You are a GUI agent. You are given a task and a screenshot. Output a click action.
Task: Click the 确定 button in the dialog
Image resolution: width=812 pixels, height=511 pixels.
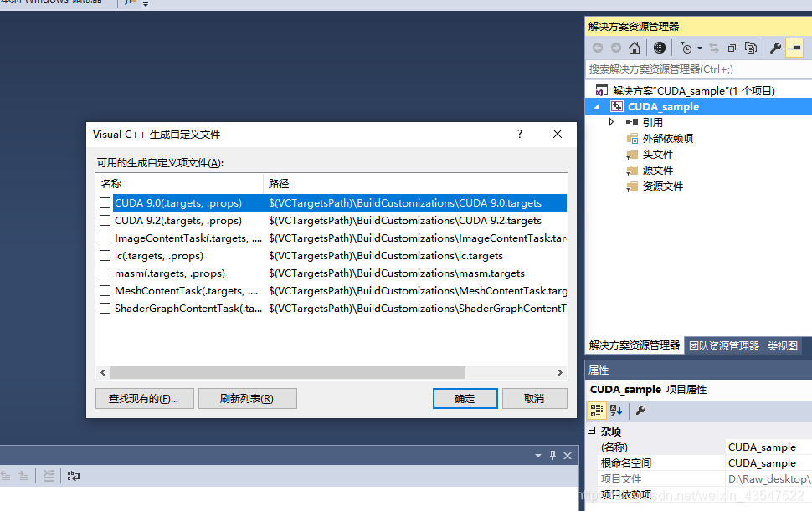(x=465, y=398)
